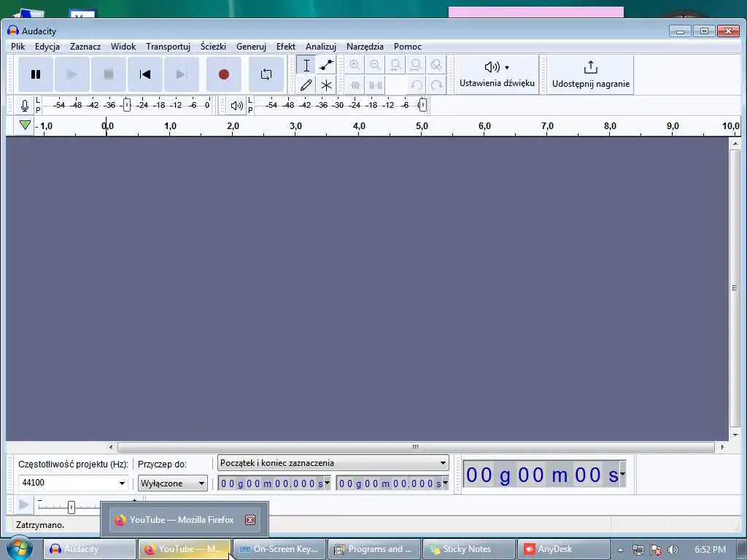The height and width of the screenshot is (560, 747).
Task: Click the horizontal scrollbar thumb
Action: click(416, 447)
